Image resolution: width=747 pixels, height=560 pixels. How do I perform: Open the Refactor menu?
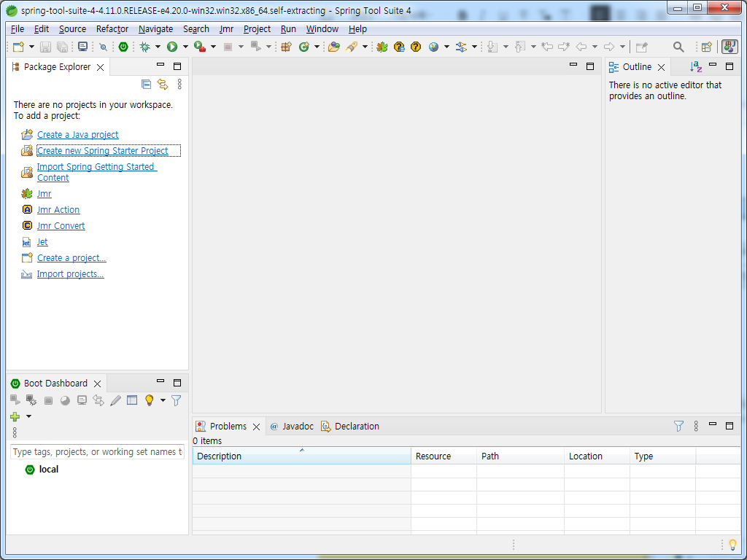pos(112,29)
